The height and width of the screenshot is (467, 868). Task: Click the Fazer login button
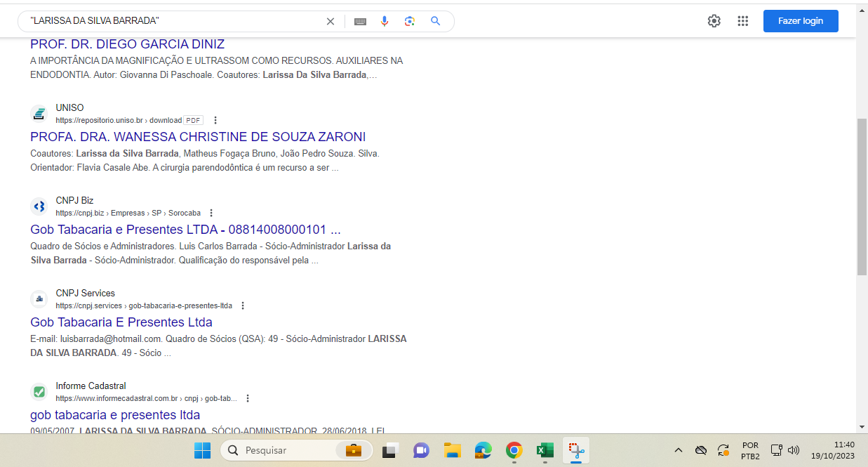point(800,21)
